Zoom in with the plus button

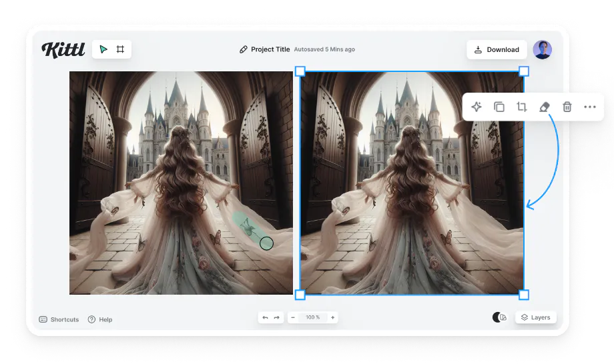pos(333,317)
